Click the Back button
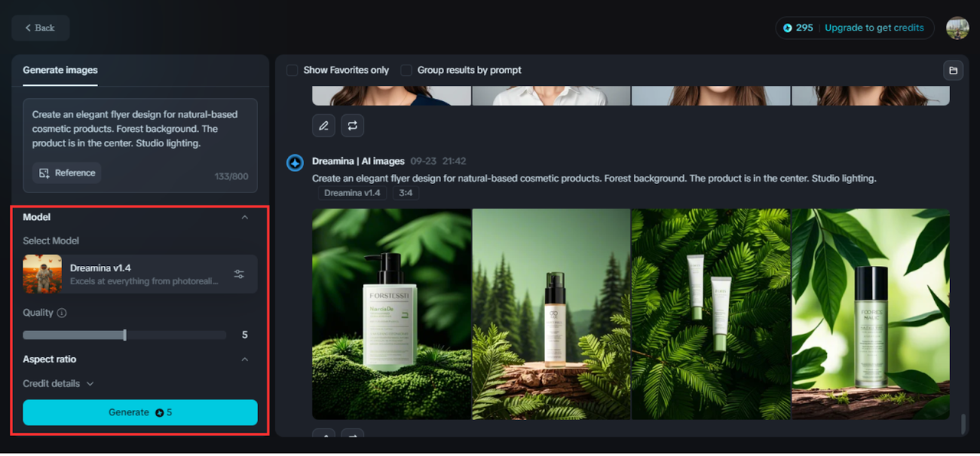This screenshot has height=456, width=980. pyautogui.click(x=40, y=28)
